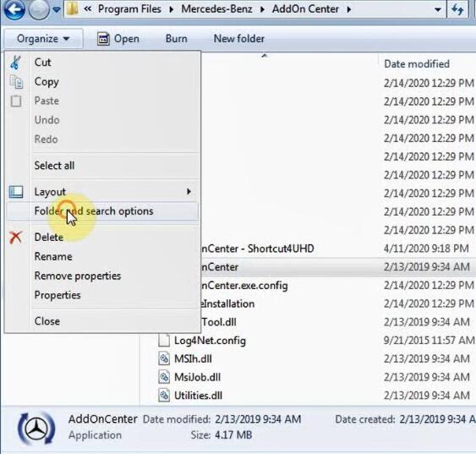Open the Organize dropdown menu
The height and width of the screenshot is (454, 476).
click(x=43, y=39)
